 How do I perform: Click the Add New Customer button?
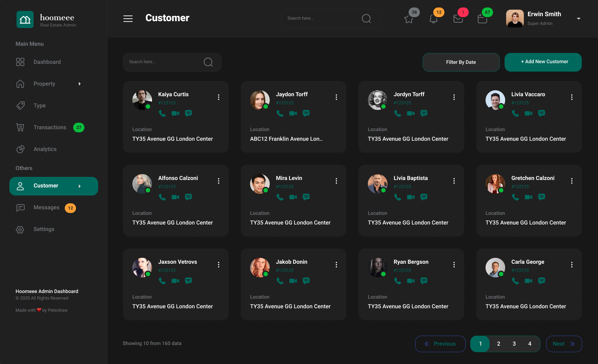pyautogui.click(x=543, y=62)
